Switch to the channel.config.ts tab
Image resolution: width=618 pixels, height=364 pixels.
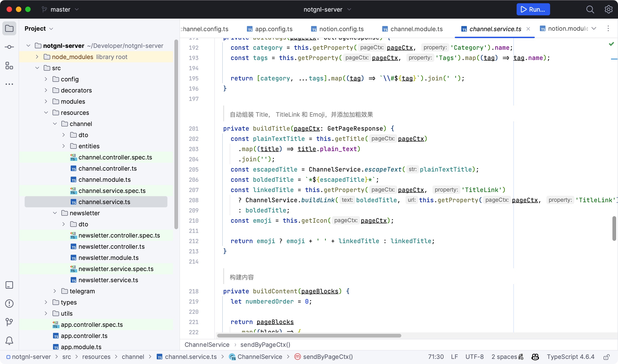205,29
